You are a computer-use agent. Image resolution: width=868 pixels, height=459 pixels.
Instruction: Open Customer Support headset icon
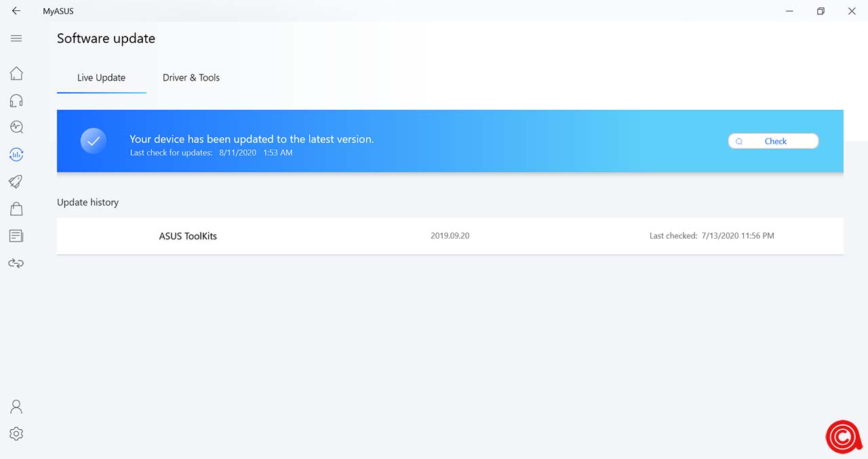point(16,101)
